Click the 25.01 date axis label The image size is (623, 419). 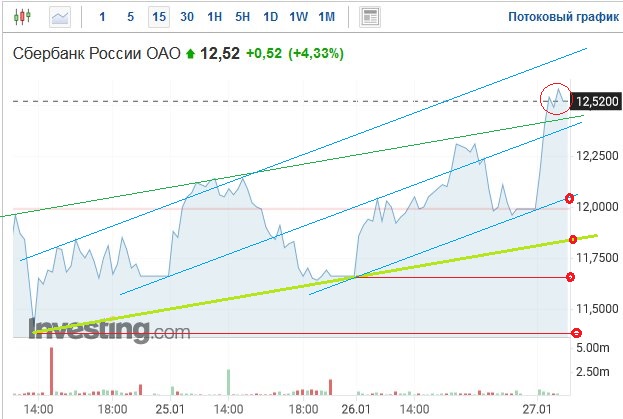[x=170, y=409]
